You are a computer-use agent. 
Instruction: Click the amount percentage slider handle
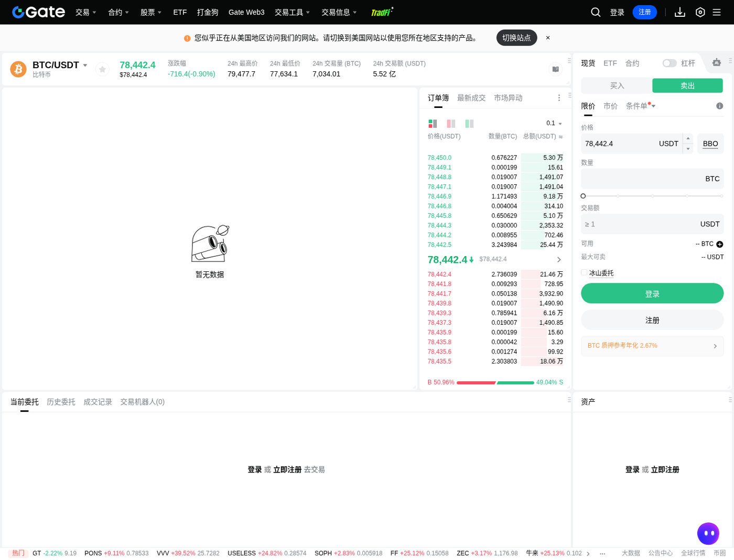[x=583, y=196]
